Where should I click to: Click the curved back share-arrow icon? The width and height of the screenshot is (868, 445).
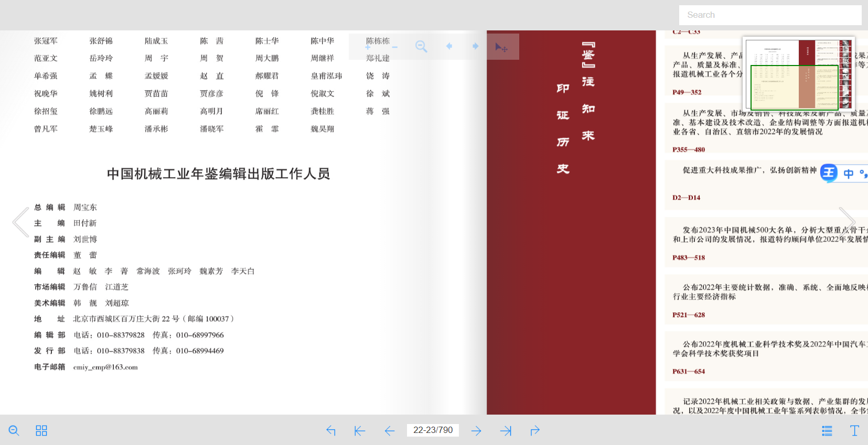pos(331,430)
